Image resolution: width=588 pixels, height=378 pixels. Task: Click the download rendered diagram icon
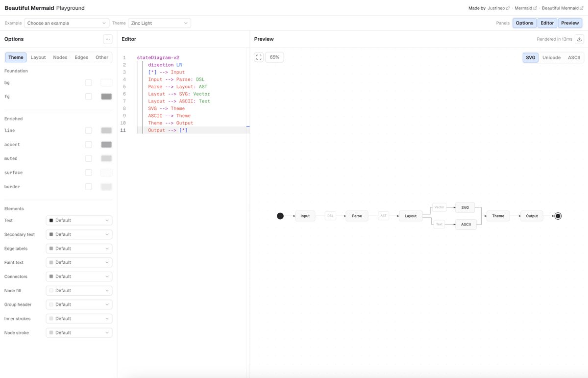tap(579, 39)
